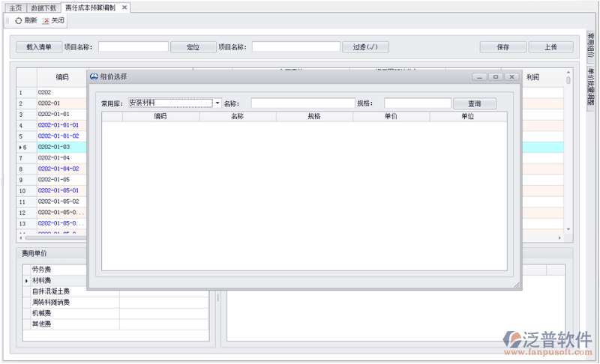Screen dimensions: 600x364
Task: Select row with code 0202-01
Action: click(62, 103)
